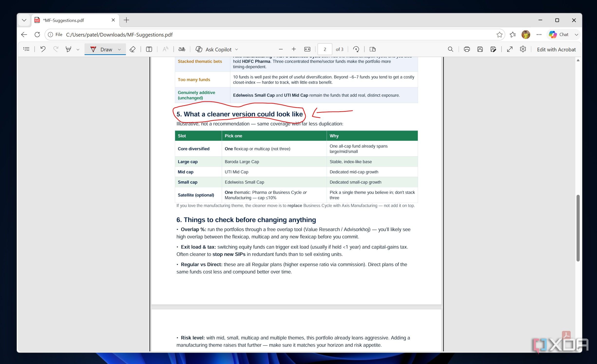The height and width of the screenshot is (364, 597).
Task: Click the Translate icon
Action: click(x=182, y=49)
